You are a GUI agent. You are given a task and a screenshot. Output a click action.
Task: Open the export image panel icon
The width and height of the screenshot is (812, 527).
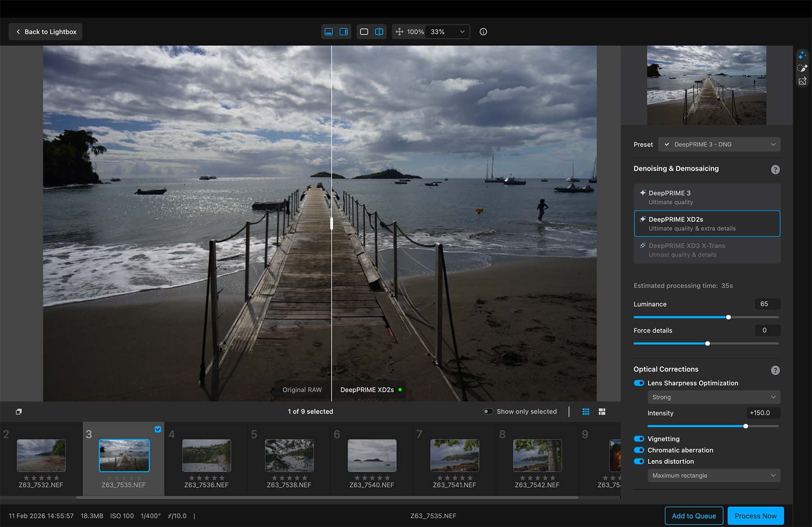pyautogui.click(x=802, y=81)
